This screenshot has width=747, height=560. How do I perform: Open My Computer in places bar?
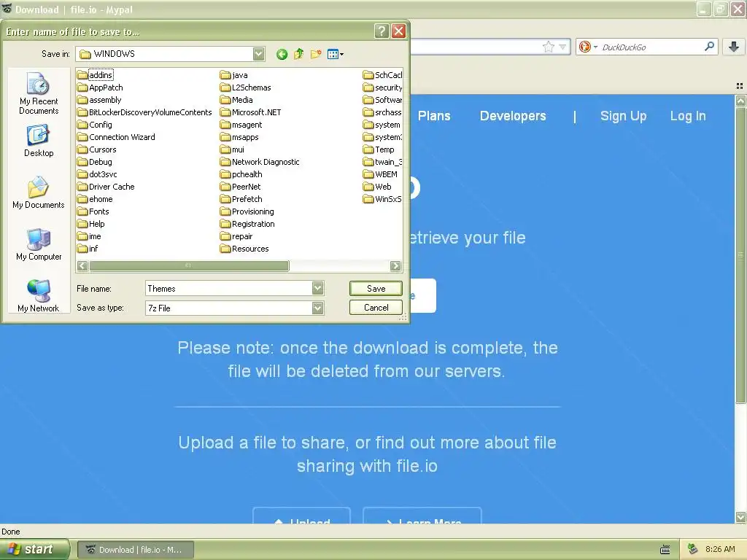point(39,245)
